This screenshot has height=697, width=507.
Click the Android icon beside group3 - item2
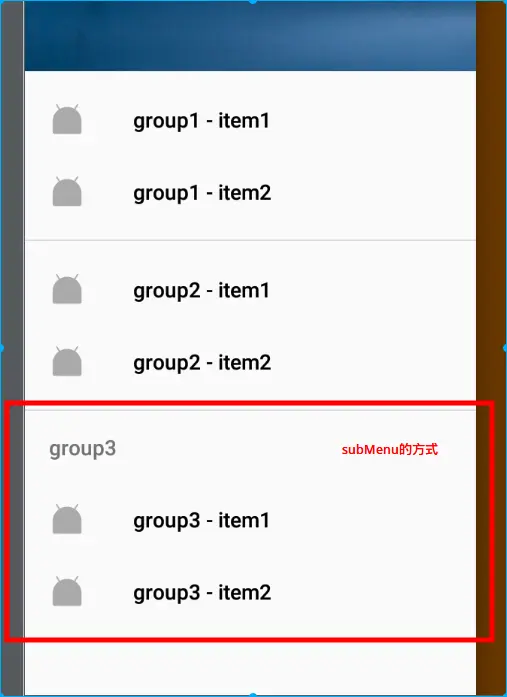tap(67, 591)
